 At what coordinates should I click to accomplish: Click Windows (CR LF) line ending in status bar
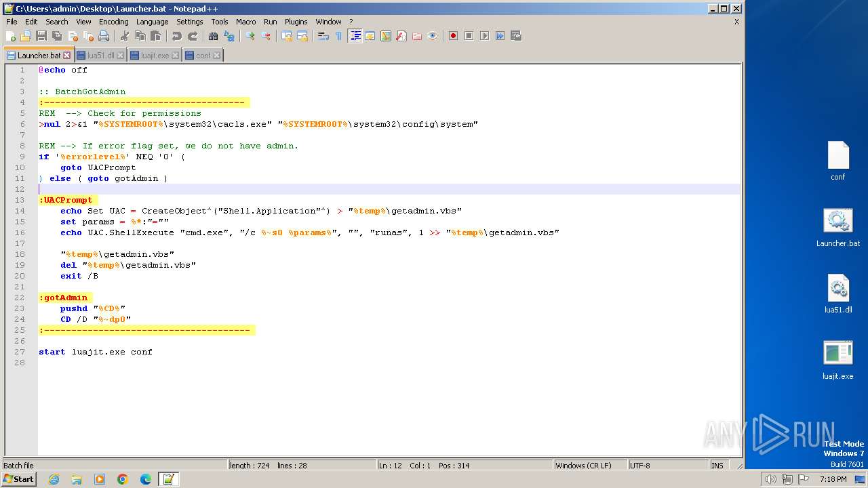[589, 466]
